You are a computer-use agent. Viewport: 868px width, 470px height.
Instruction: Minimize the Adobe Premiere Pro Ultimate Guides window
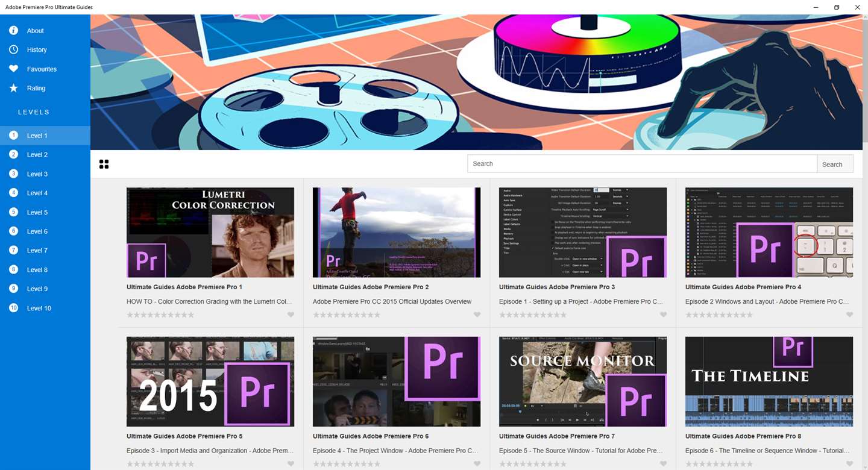click(x=816, y=7)
